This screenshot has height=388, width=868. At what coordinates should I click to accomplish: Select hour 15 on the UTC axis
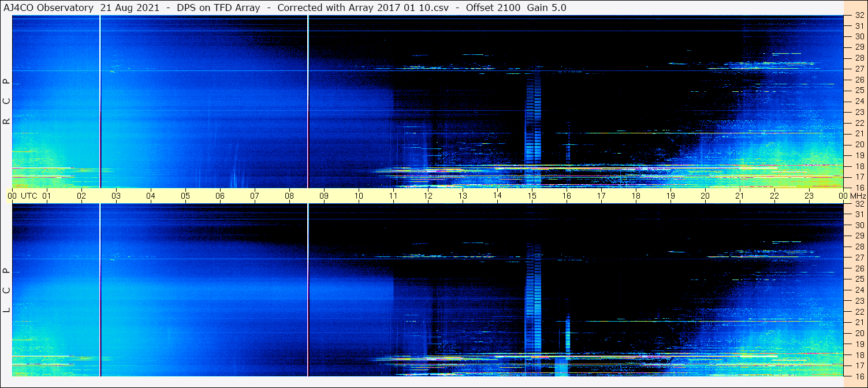532,196
